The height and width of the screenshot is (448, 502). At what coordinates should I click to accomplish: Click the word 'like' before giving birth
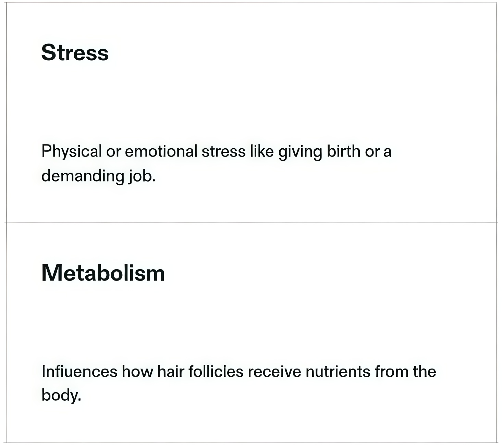pos(262,151)
